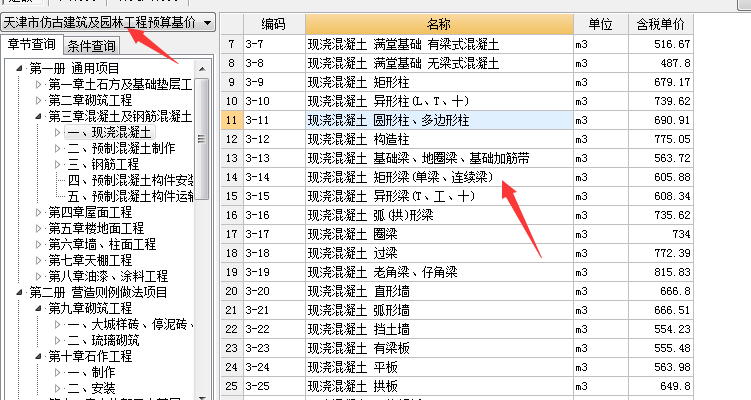Click price cell 815.83
The image size is (751, 400).
[x=660, y=272]
